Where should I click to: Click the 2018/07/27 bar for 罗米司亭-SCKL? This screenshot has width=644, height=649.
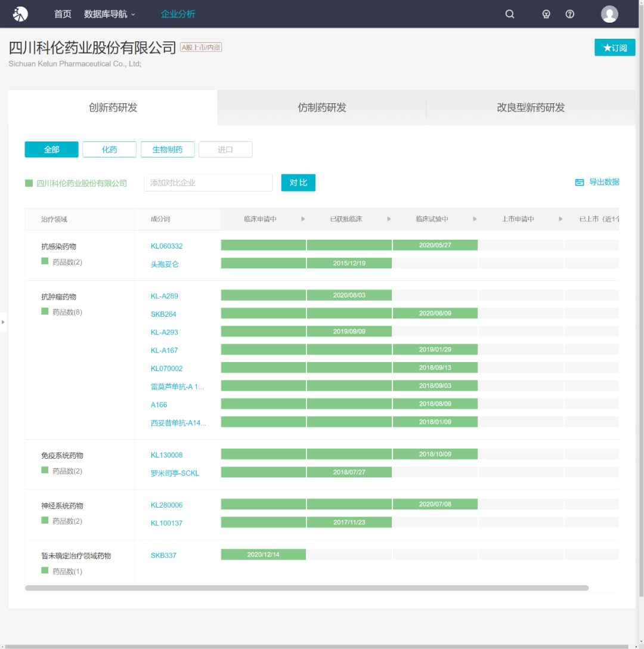349,472
